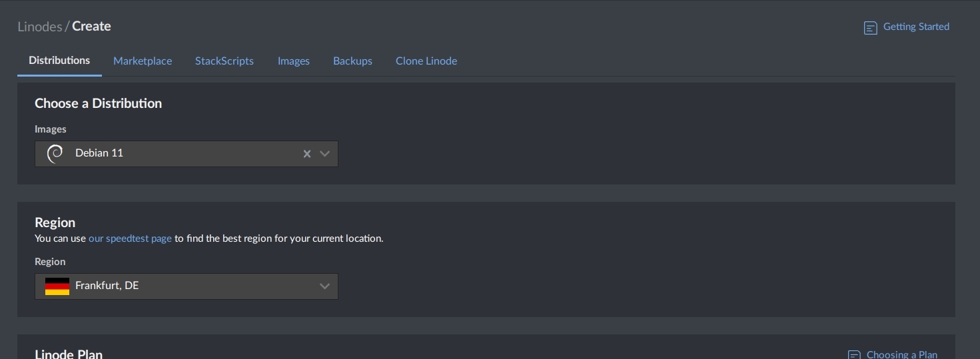The image size is (980, 359).
Task: Click the German flag icon
Action: point(57,286)
